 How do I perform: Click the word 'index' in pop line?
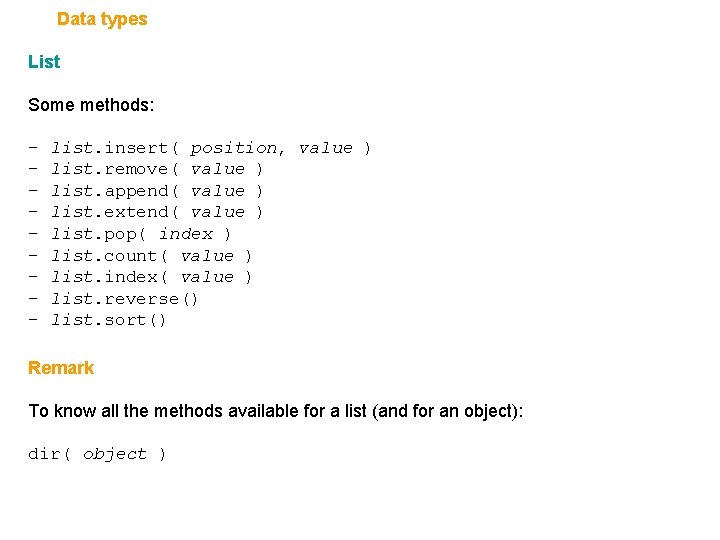point(186,234)
